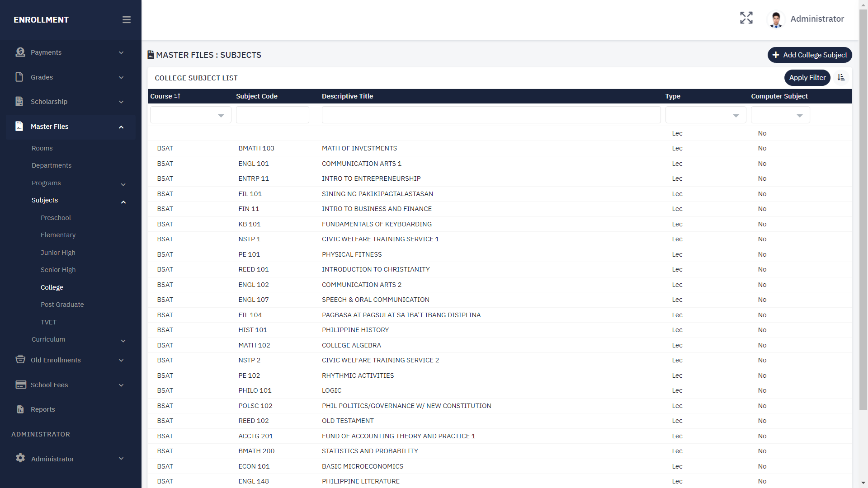Toggle the sidebar hamburger menu icon
This screenshot has width=868, height=488.
coord(127,20)
